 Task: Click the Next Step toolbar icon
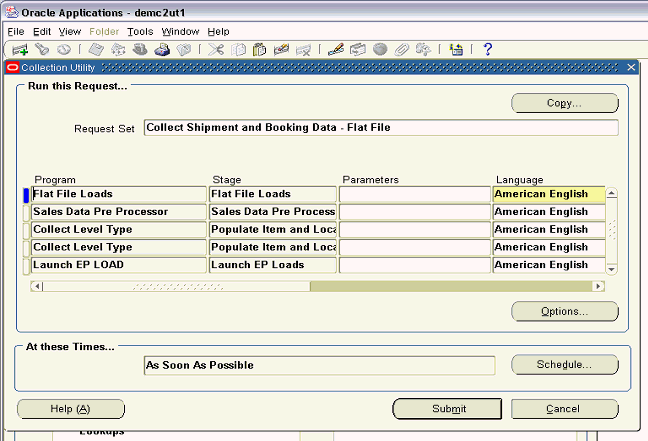coord(118,50)
